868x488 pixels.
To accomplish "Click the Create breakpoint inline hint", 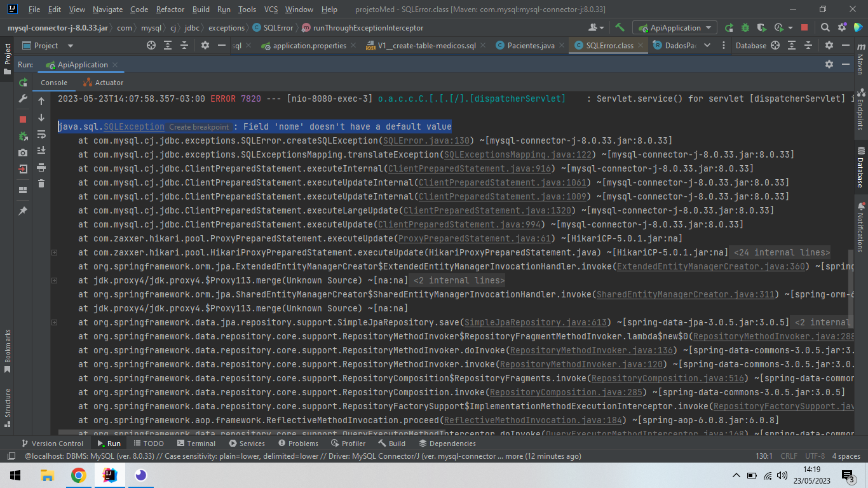I will point(199,127).
